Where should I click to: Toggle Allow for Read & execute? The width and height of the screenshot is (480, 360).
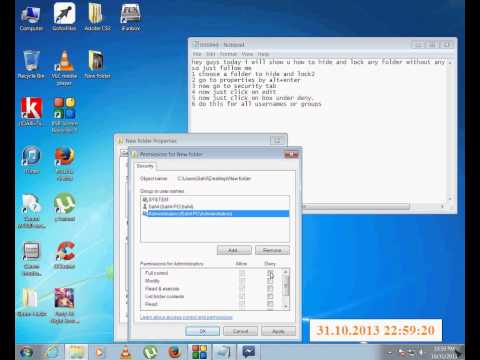[x=242, y=289]
